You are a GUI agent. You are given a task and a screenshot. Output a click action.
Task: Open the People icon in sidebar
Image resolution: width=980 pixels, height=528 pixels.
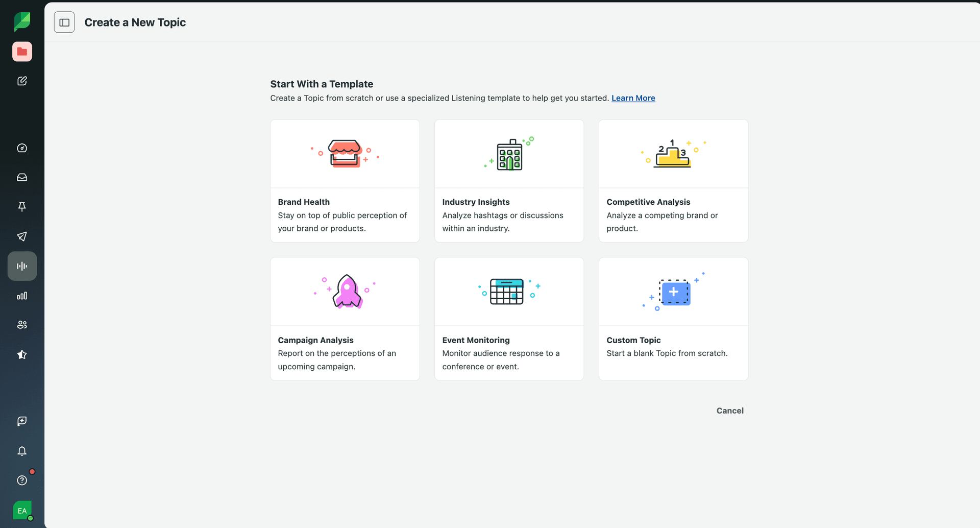click(22, 325)
